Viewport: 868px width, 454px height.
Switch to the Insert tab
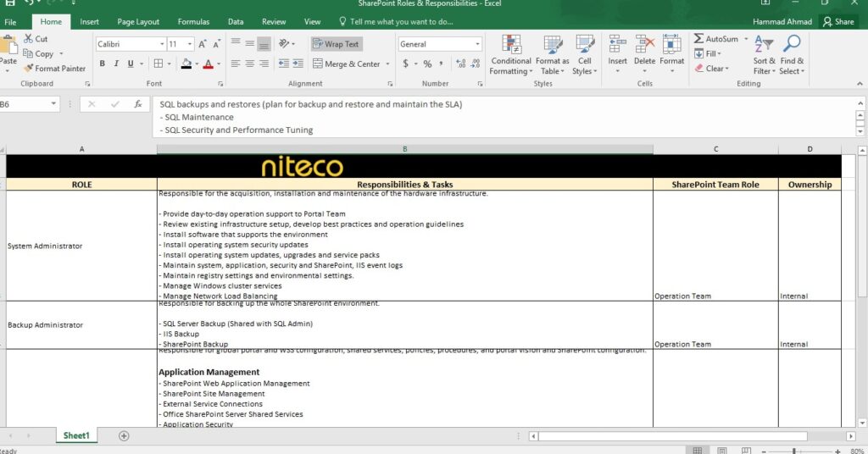89,21
